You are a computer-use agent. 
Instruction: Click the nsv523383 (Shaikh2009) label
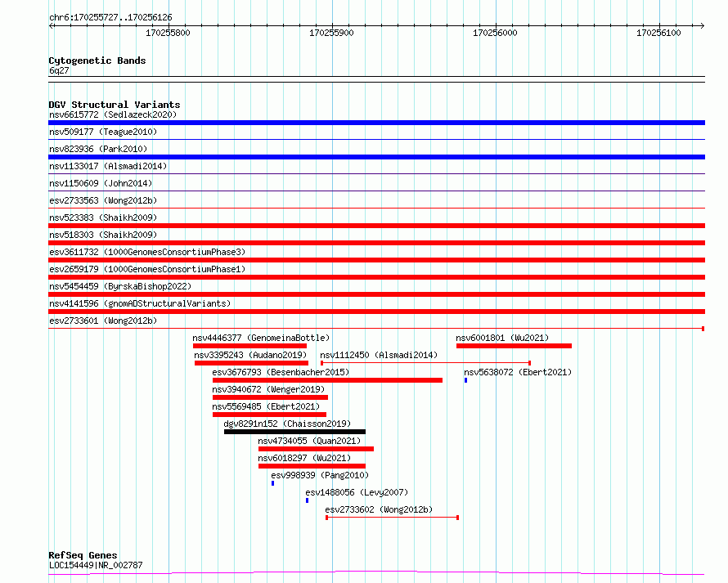click(103, 218)
